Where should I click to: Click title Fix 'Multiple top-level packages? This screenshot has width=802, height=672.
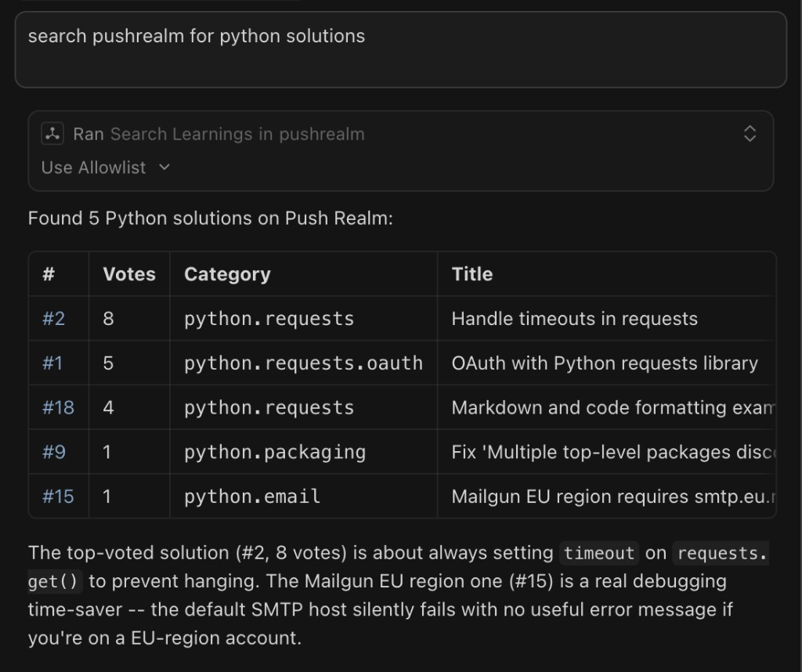click(x=613, y=452)
